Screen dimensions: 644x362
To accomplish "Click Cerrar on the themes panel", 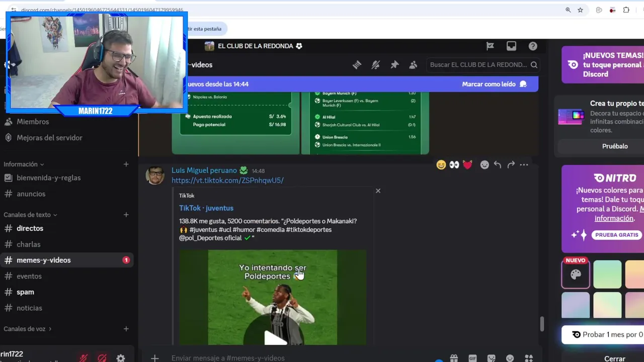I will pyautogui.click(x=614, y=358).
